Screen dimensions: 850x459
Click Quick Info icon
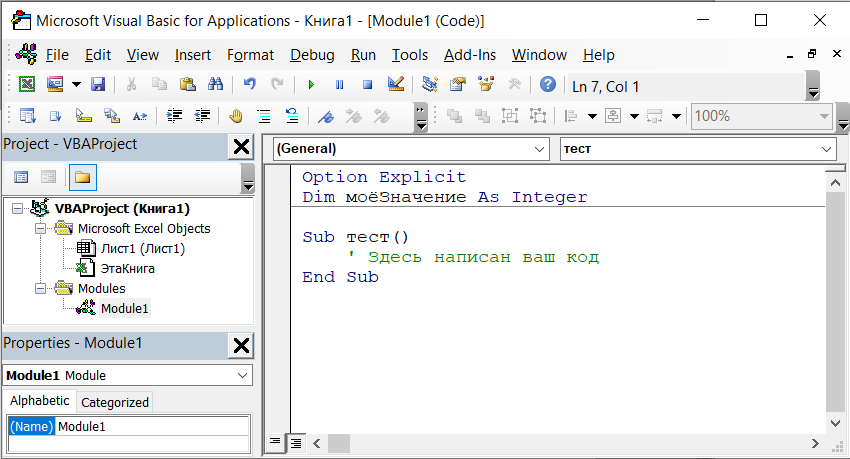(83, 116)
